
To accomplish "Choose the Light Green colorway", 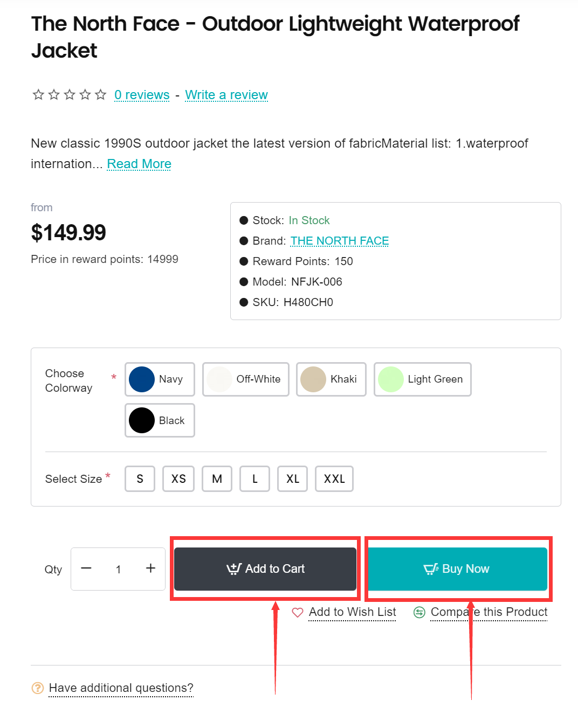I will coord(423,379).
